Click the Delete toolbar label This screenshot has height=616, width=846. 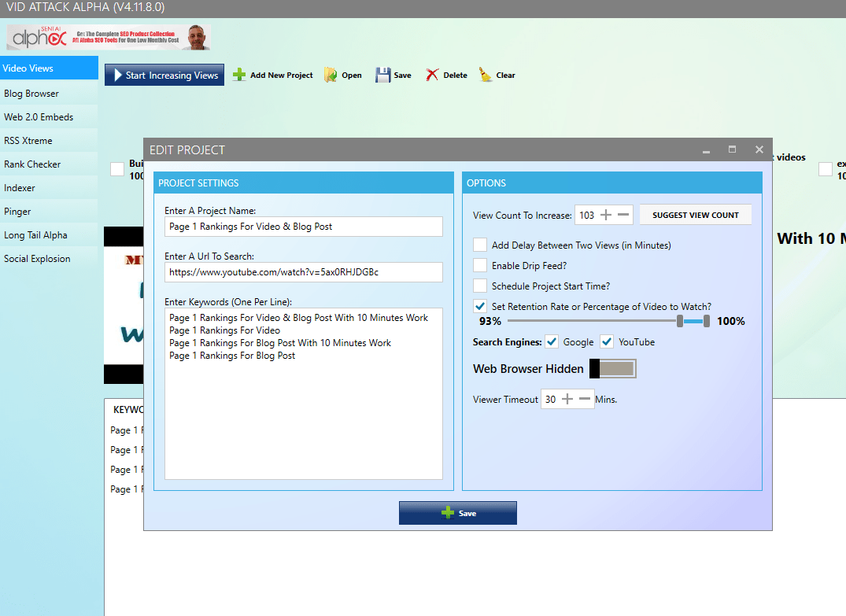pyautogui.click(x=456, y=76)
